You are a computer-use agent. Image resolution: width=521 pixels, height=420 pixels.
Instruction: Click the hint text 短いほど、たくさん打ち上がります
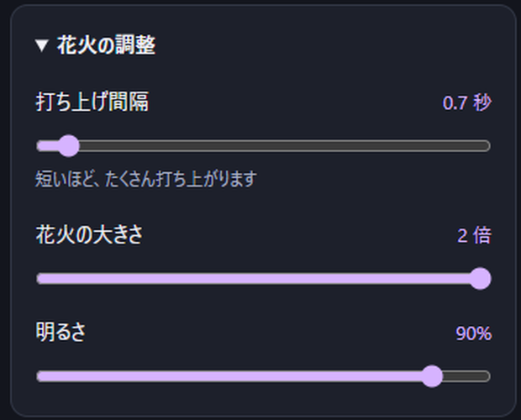click(146, 179)
